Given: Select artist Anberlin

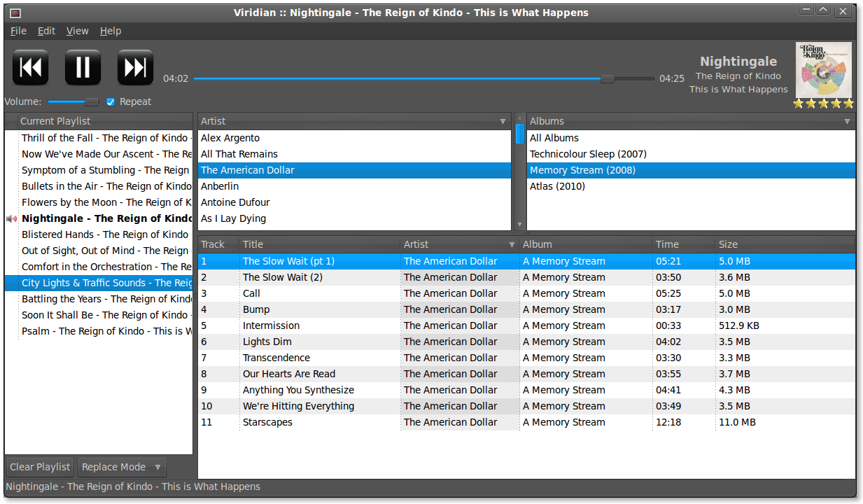Looking at the screenshot, I should [354, 186].
